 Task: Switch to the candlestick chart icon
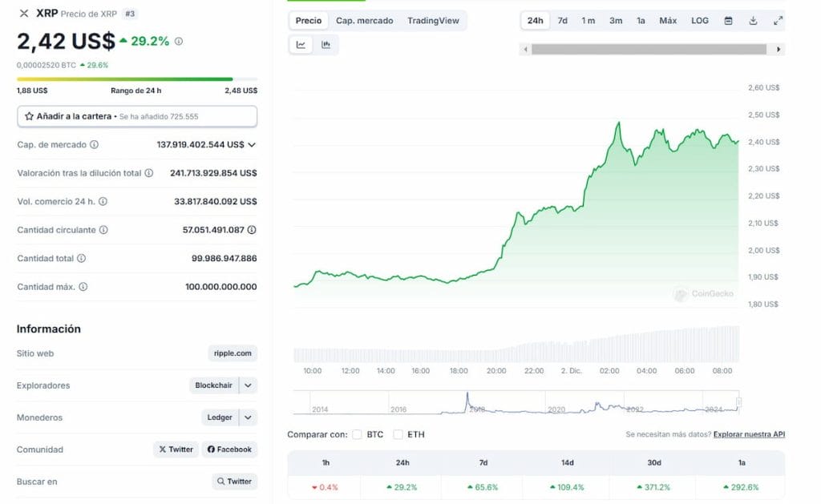tap(324, 45)
